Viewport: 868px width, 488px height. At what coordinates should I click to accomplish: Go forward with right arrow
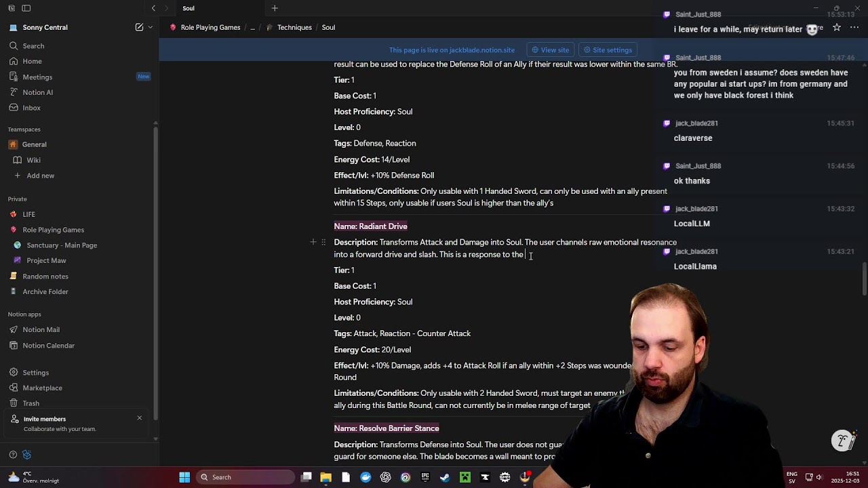(x=166, y=8)
